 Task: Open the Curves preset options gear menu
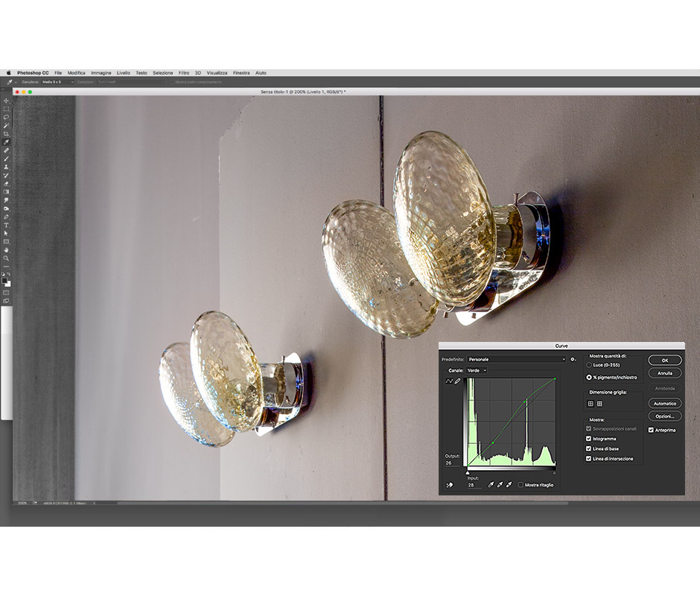coord(574,360)
